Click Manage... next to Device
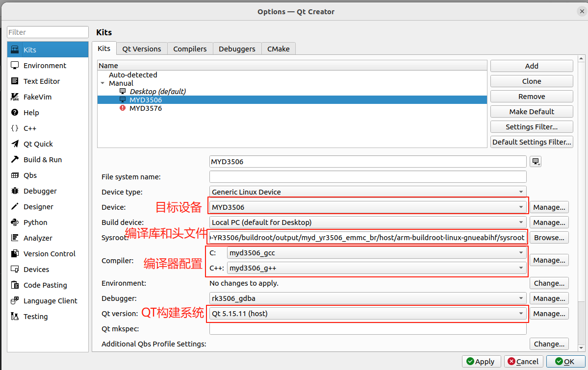 pyautogui.click(x=549, y=207)
